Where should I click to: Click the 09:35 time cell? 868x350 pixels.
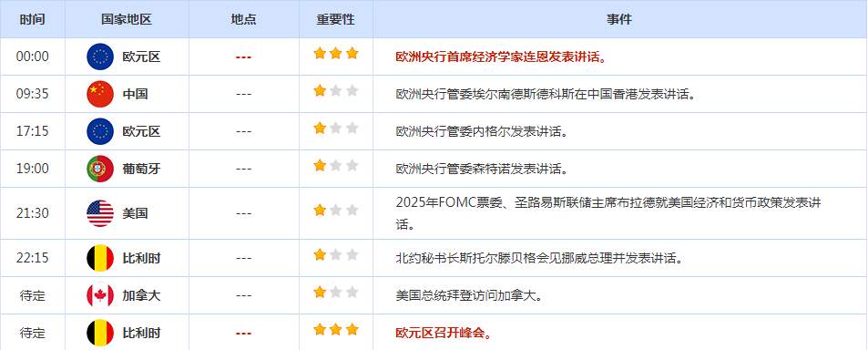coord(32,94)
